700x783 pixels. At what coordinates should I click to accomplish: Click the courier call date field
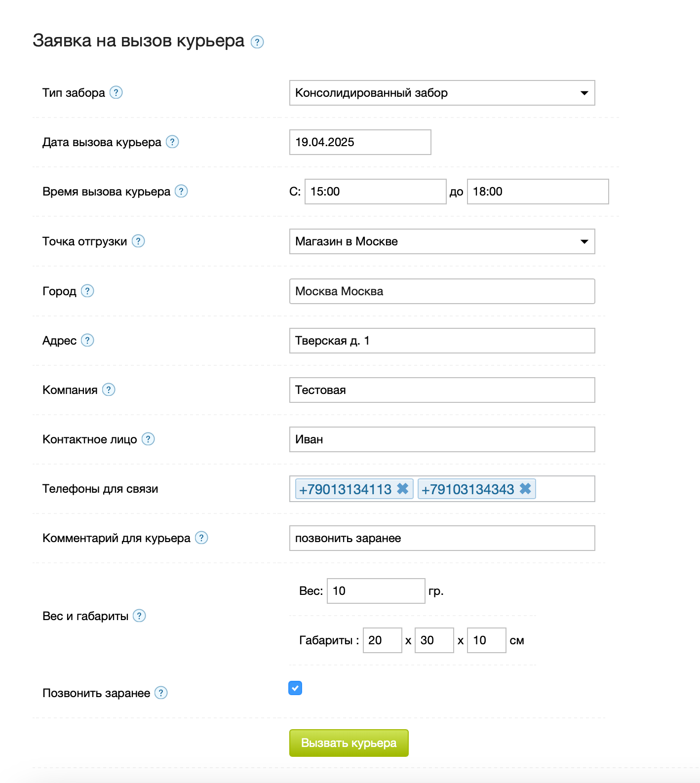pyautogui.click(x=360, y=142)
